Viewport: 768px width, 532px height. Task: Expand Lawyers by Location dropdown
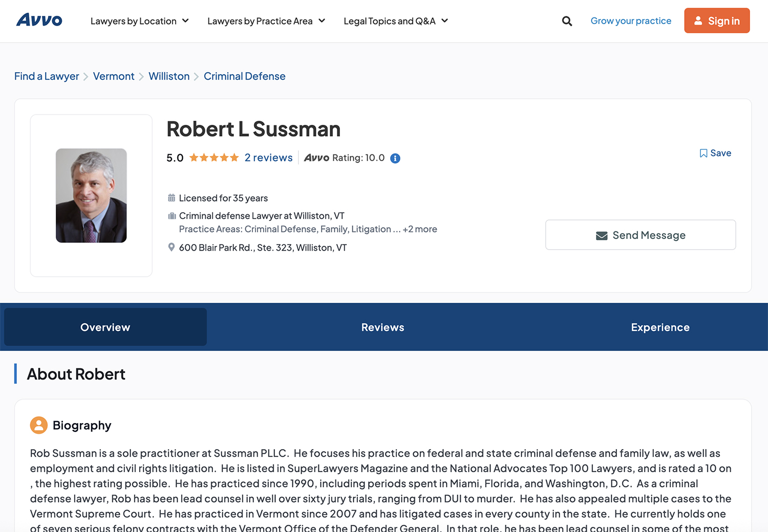click(139, 21)
